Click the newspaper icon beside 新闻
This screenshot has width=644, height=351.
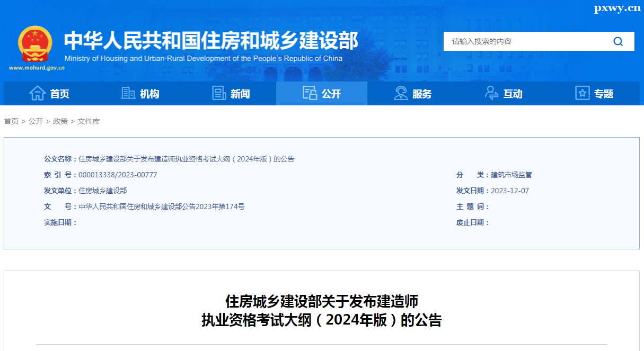(219, 93)
